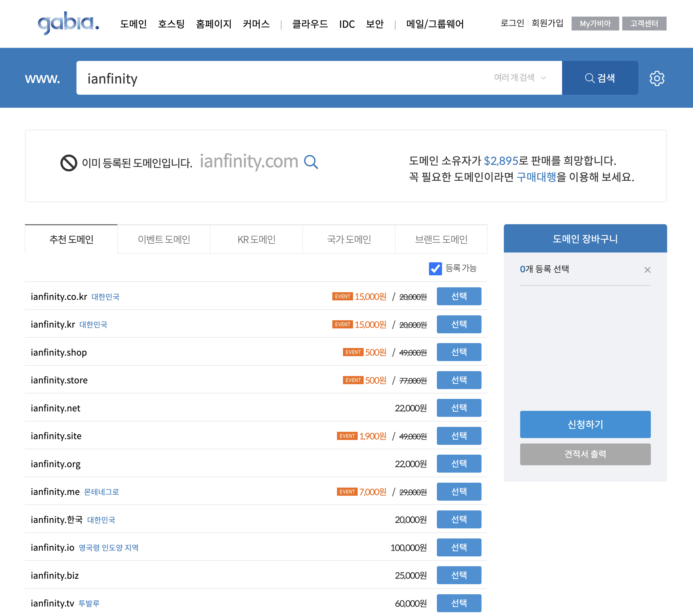Viewport: 693px width, 616px height.
Task: Click the ianfinity.shop domain name
Action: pos(59,352)
